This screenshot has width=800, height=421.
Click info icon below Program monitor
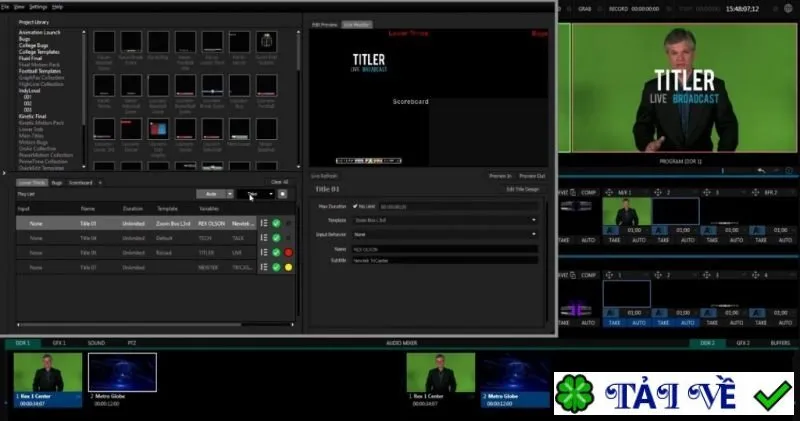pyautogui.click(x=789, y=171)
